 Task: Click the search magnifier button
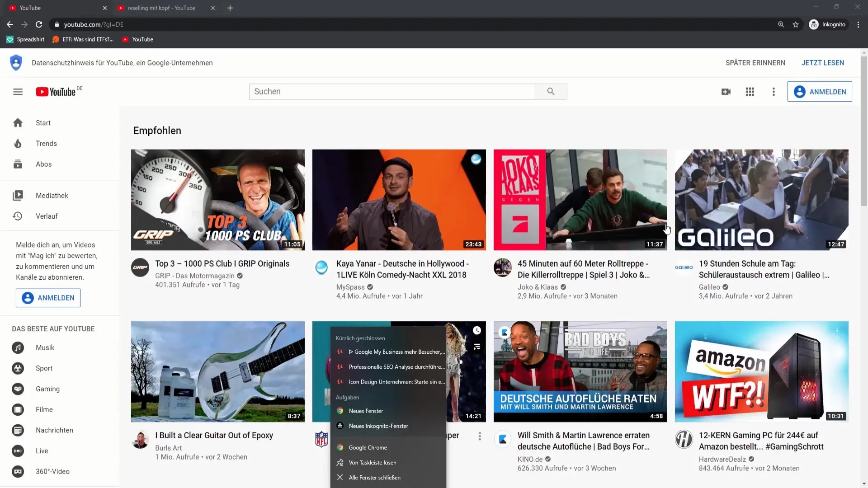551,92
